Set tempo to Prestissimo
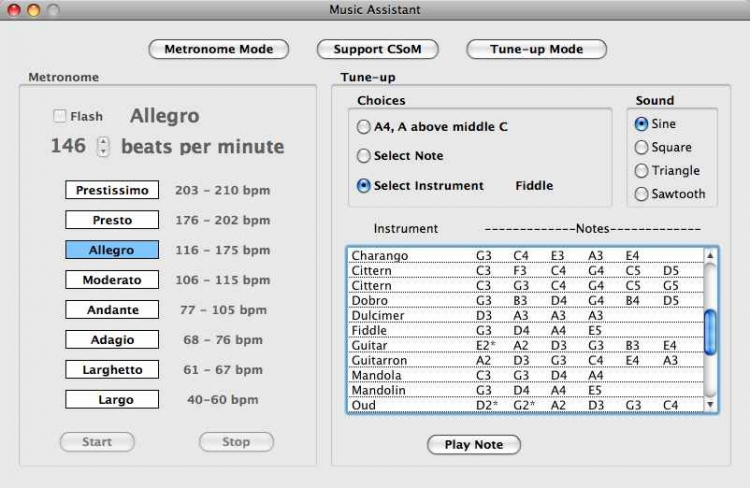 point(112,190)
